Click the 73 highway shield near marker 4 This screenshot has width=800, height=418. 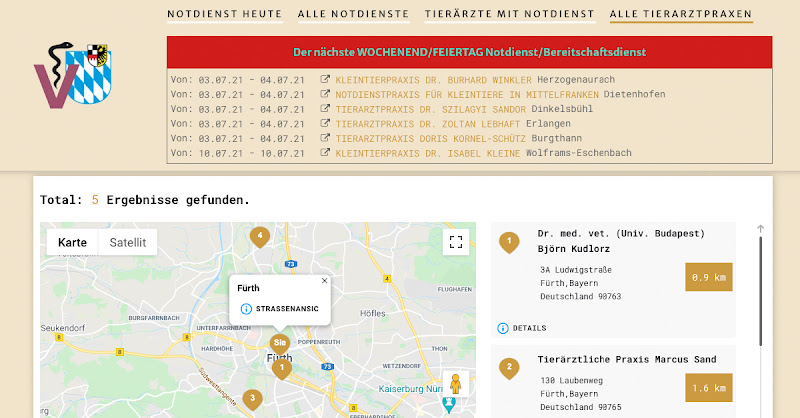(x=291, y=264)
